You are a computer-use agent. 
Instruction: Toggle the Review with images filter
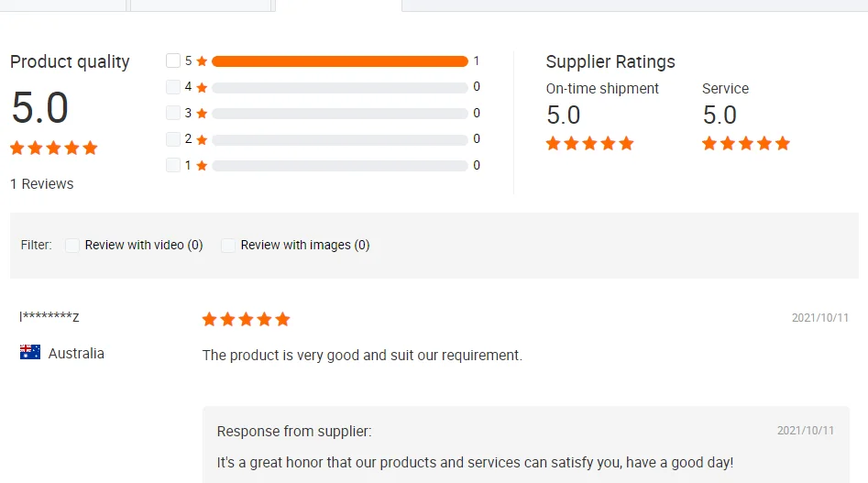tap(228, 246)
